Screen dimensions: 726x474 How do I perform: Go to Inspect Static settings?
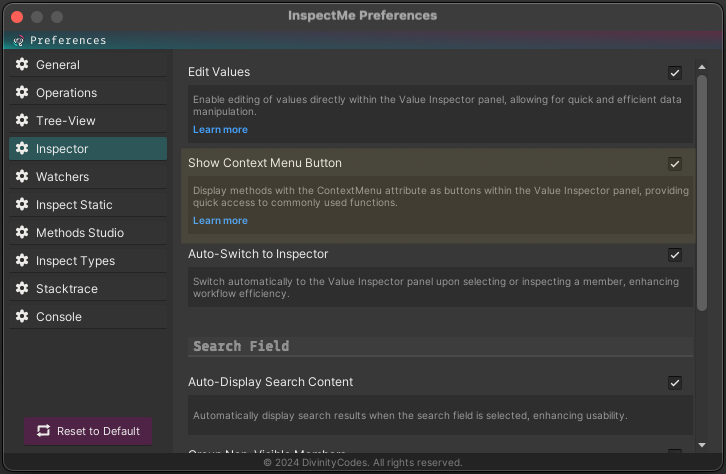[88, 205]
